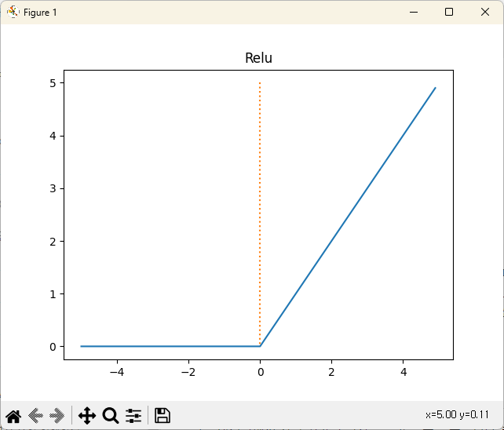Click the rising blue ReLU line segment
The image size is (504, 430).
348,217
